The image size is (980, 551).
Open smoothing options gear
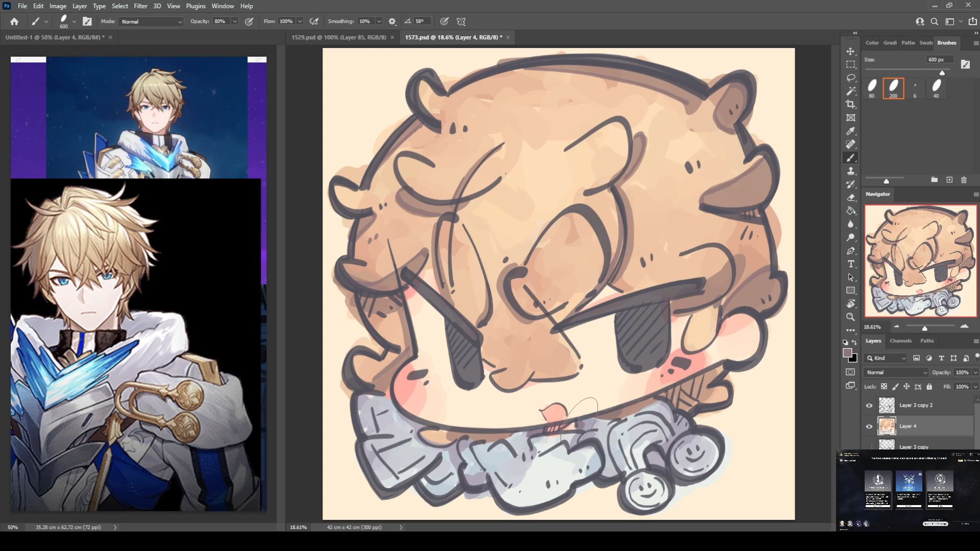[x=392, y=21]
